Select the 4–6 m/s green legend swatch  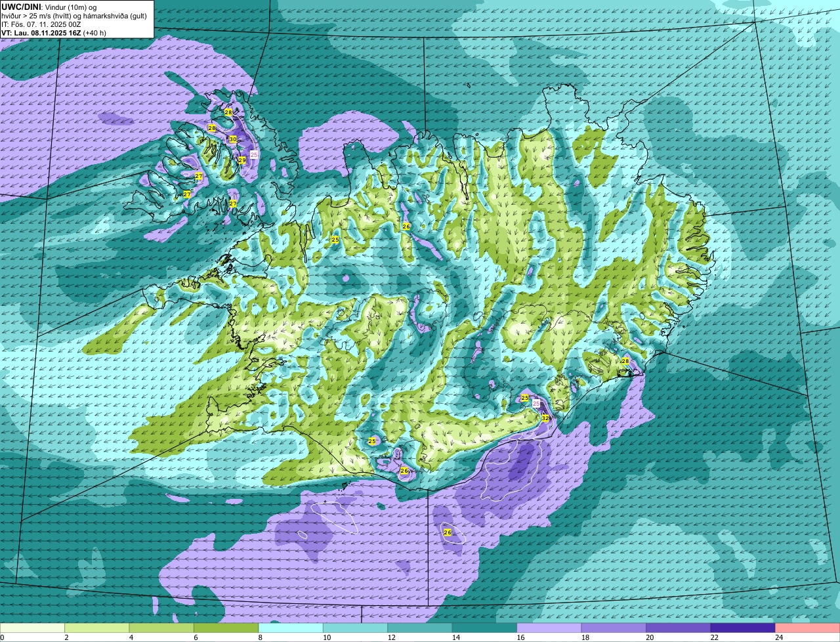click(x=162, y=628)
